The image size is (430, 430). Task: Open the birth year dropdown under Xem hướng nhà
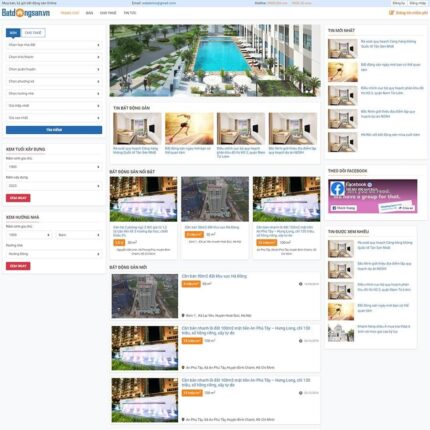29,235
